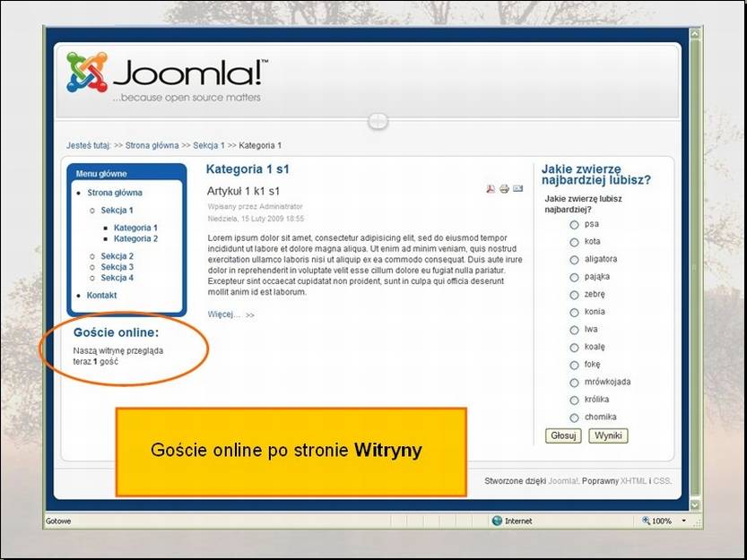747x560 pixels.
Task: Email the article via envelope icon
Action: [518, 188]
